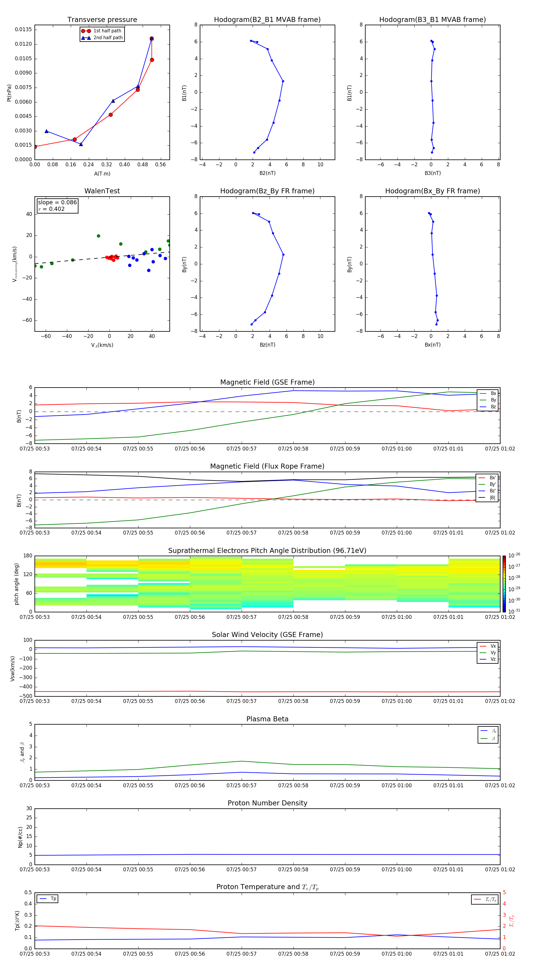
Task: Select the Bx legend entry in GSE magnetic field
Action: 488,393
